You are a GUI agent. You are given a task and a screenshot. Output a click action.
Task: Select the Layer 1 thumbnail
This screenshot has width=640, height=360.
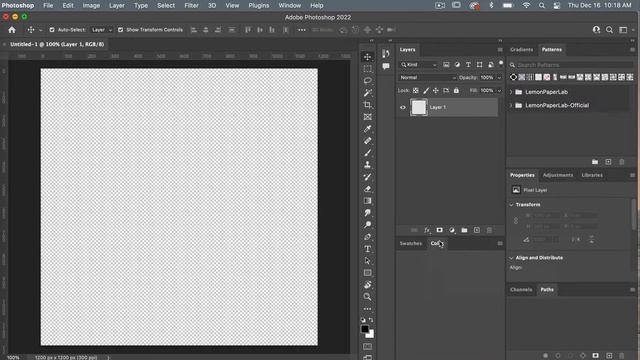click(418, 107)
